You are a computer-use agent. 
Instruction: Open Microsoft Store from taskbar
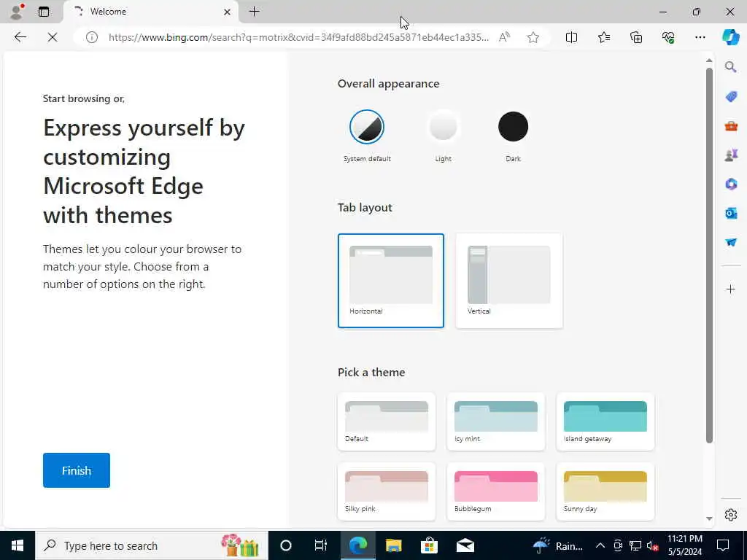[x=429, y=545]
